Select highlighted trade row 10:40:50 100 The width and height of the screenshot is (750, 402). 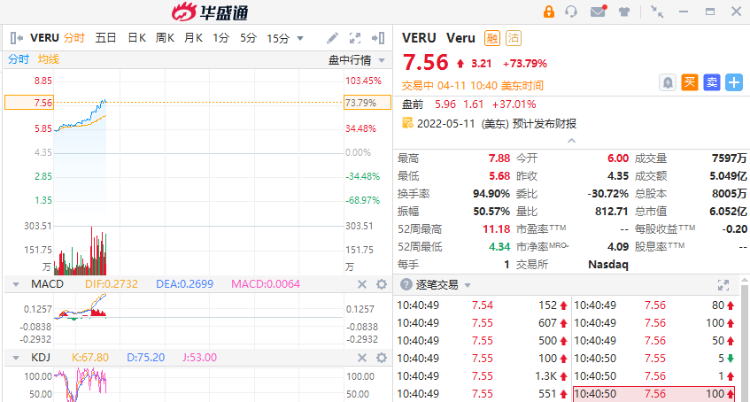click(x=654, y=394)
